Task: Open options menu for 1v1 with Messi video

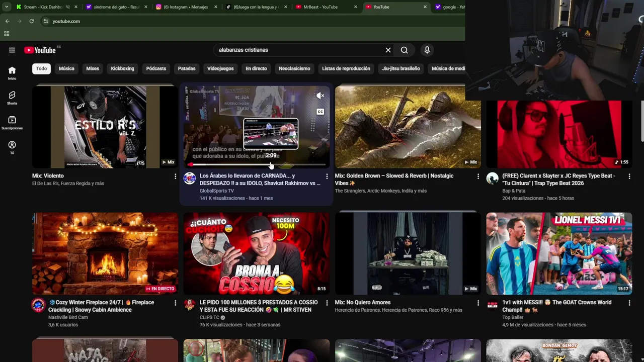Action: (629, 303)
